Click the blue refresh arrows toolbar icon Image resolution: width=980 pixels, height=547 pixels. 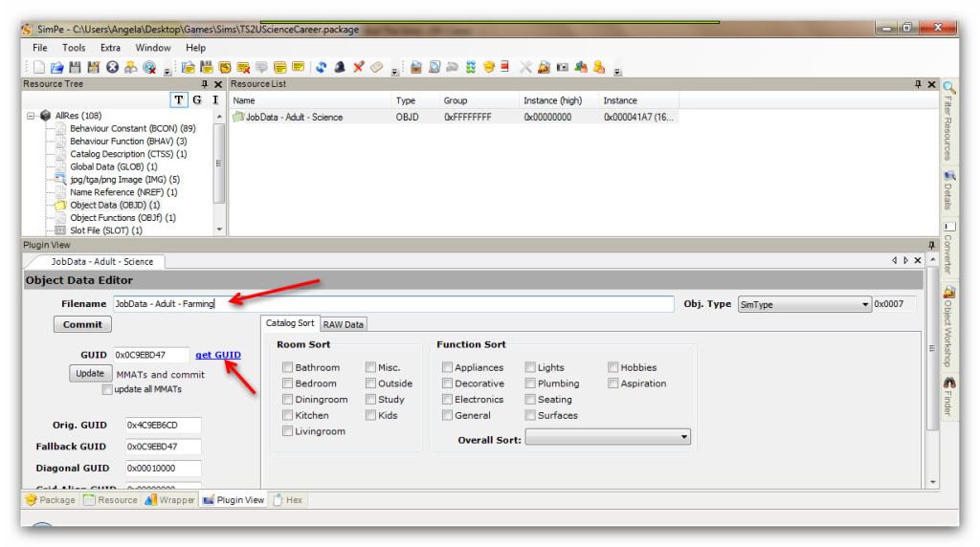(322, 68)
